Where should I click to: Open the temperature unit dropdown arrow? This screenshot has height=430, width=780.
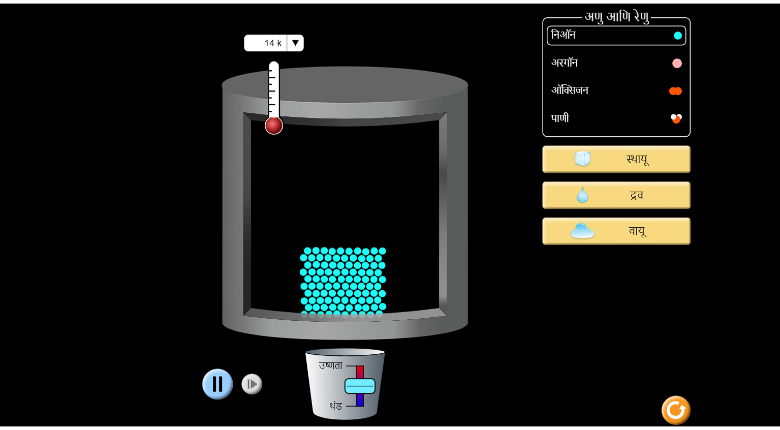pyautogui.click(x=295, y=43)
